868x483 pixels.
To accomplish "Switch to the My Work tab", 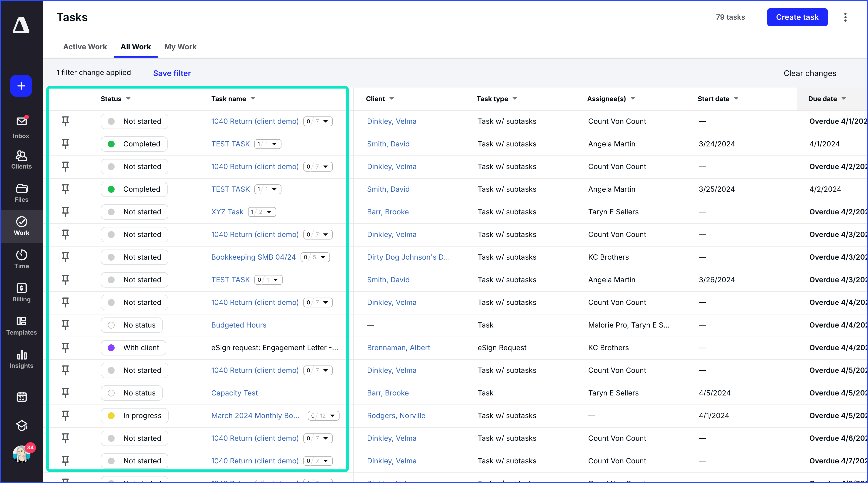I will [x=180, y=47].
